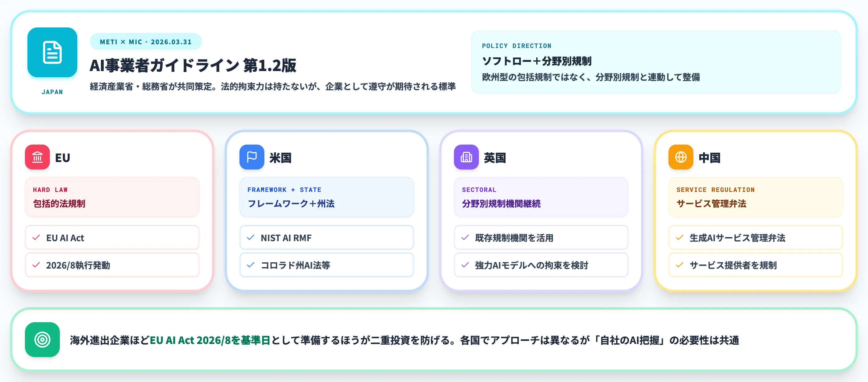Click the 欧州型の包括規制ではなく description text
This screenshot has width=868, height=382.
tap(591, 77)
